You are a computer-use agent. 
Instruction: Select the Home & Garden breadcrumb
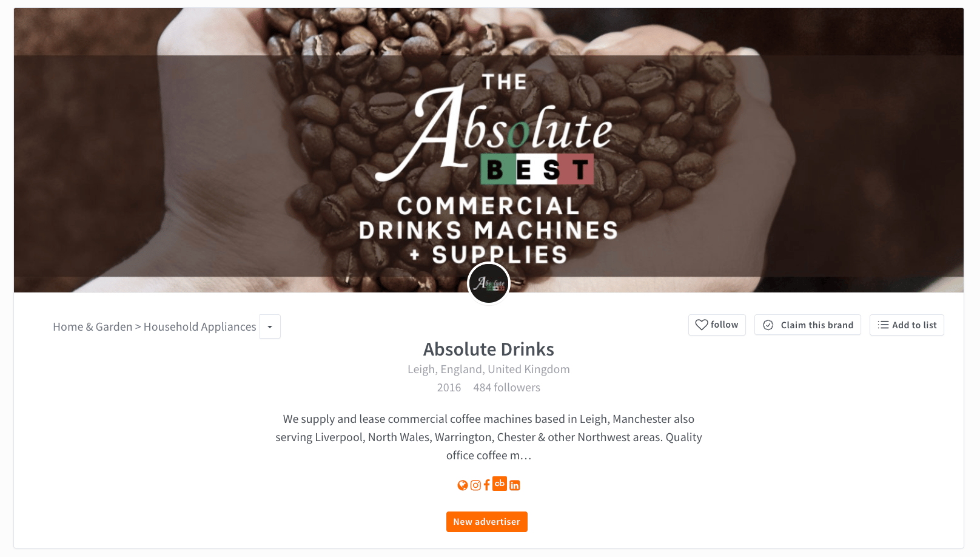(x=92, y=326)
